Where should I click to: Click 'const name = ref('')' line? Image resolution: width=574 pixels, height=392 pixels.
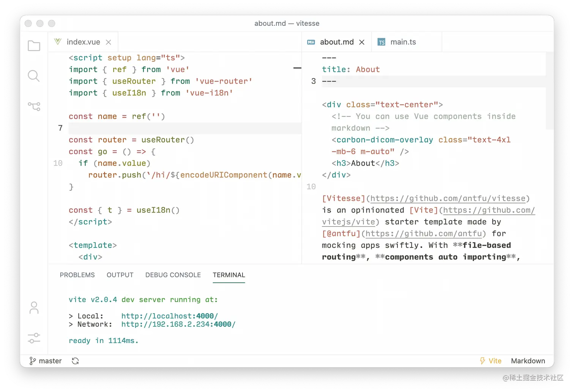coord(117,116)
